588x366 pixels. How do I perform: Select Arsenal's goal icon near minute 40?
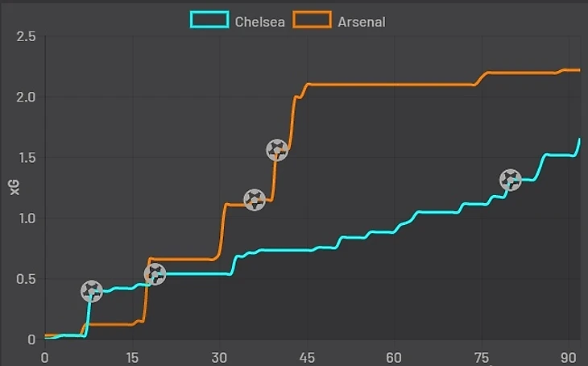point(277,150)
